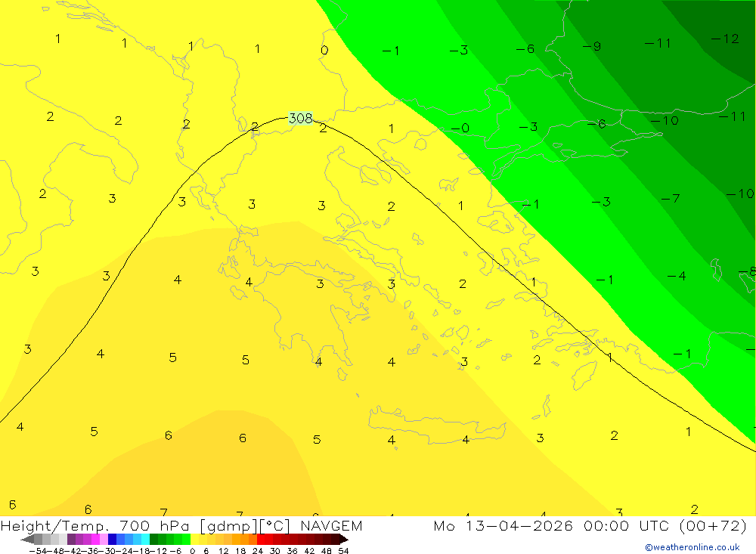Click the NAVGEM model name text
Viewport: 756px width, 554px height.
point(331,526)
